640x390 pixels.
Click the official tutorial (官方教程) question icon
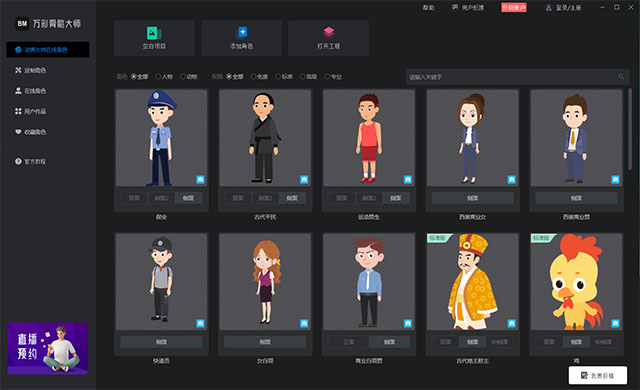pyautogui.click(x=18, y=161)
